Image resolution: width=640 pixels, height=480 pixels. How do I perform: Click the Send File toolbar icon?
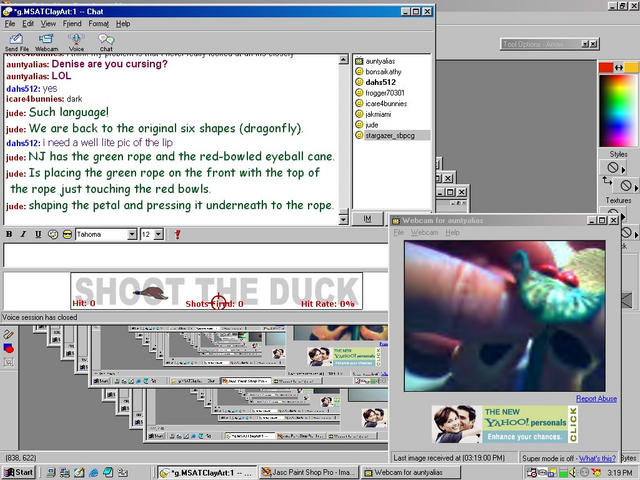16,42
